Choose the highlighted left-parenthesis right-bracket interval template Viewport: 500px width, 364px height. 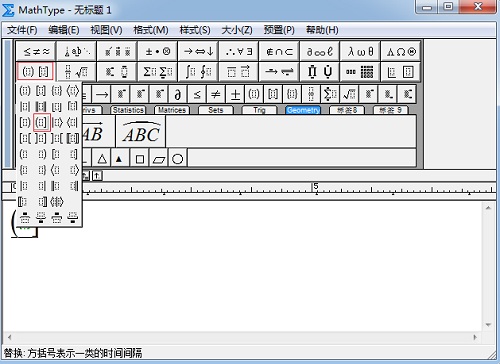pos(41,122)
